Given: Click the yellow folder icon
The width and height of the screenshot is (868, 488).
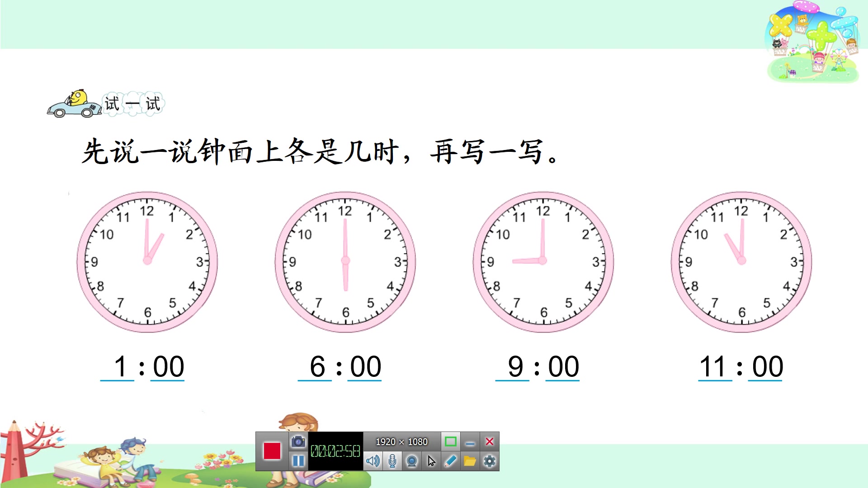Looking at the screenshot, I should tap(470, 460).
